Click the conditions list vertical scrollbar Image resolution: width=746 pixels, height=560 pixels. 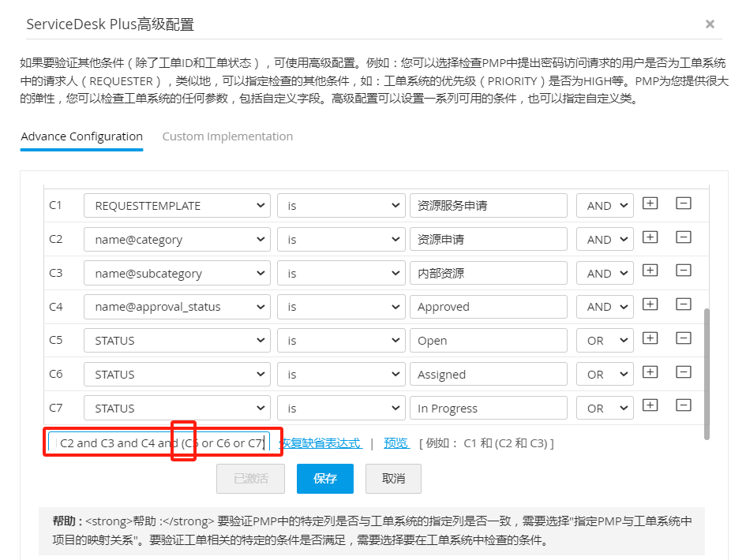pyautogui.click(x=707, y=374)
